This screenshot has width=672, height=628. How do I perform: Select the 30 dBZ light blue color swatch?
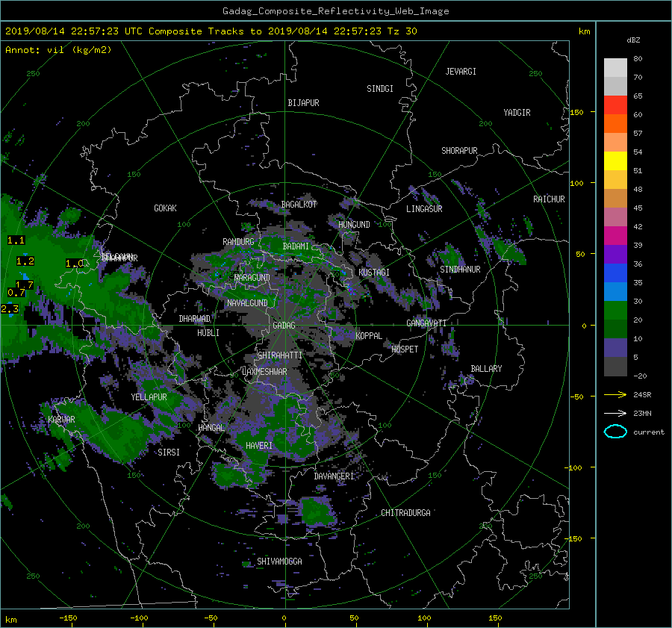coord(615,291)
